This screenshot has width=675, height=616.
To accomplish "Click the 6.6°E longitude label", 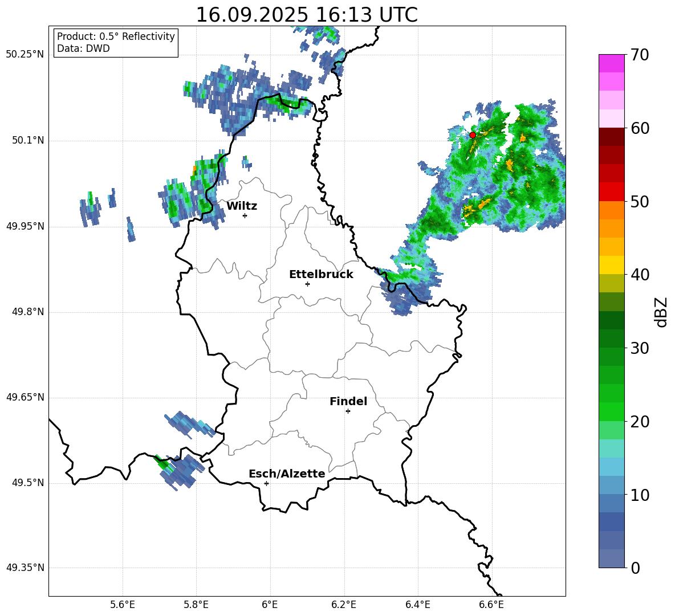I will (491, 605).
